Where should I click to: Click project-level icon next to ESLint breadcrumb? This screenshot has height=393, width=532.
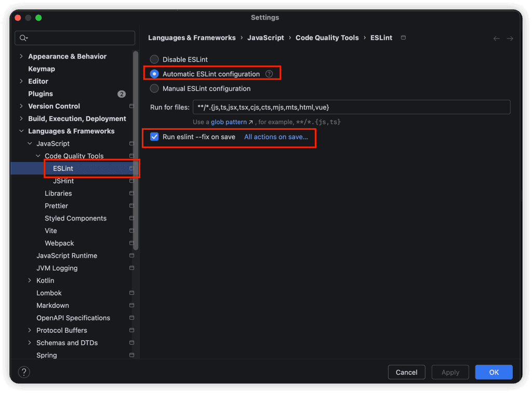tap(403, 37)
